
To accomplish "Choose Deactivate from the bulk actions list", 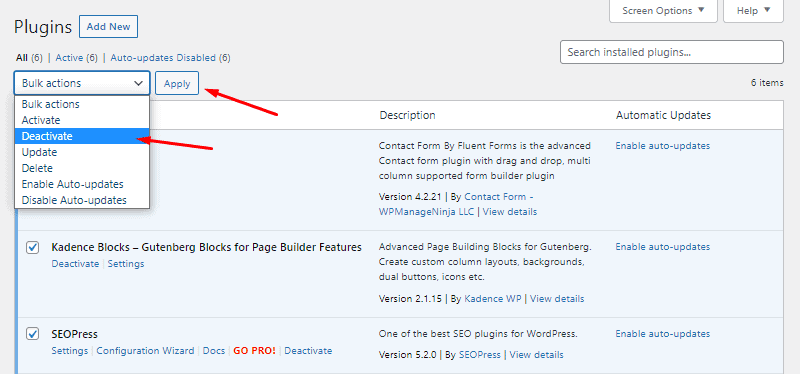I will pos(82,136).
